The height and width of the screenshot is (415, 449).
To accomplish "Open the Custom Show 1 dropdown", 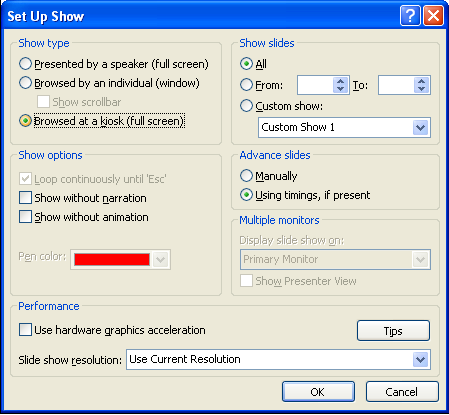I will pyautogui.click(x=421, y=127).
